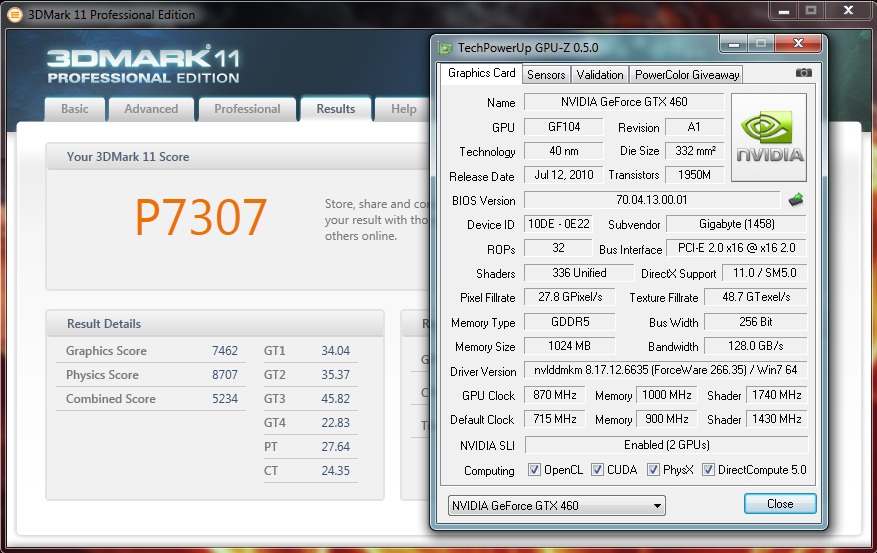The height and width of the screenshot is (553, 877).
Task: Click the Physics Score value 8707
Action: [225, 375]
